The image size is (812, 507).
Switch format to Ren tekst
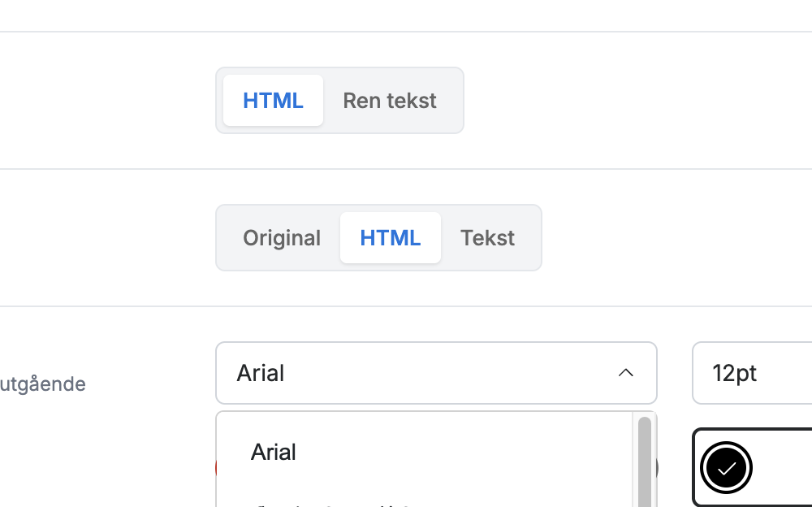click(x=390, y=101)
